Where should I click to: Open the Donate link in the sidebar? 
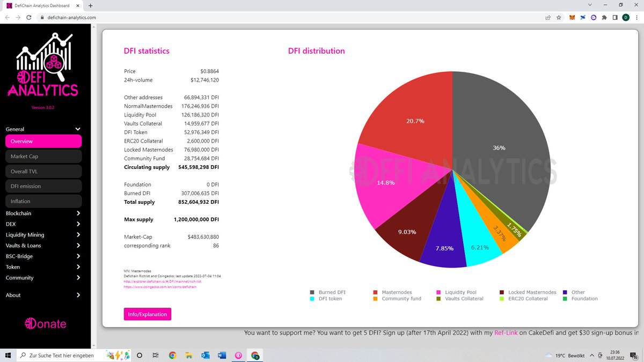tap(46, 323)
